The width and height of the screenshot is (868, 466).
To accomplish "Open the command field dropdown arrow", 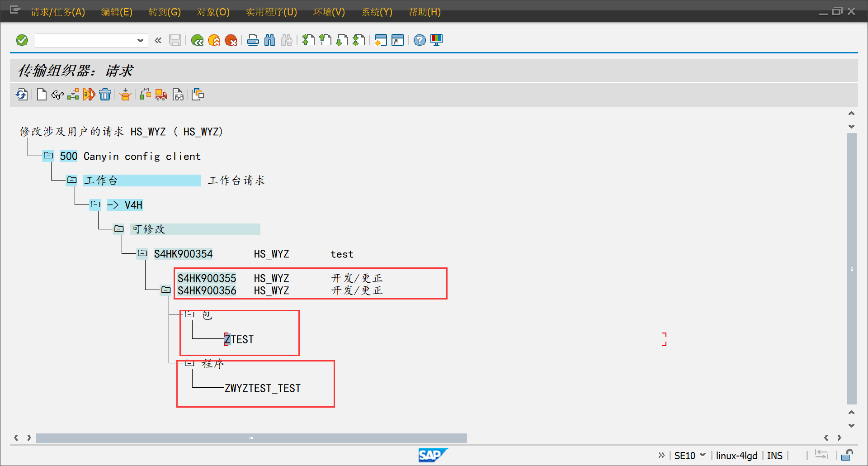I will (140, 40).
